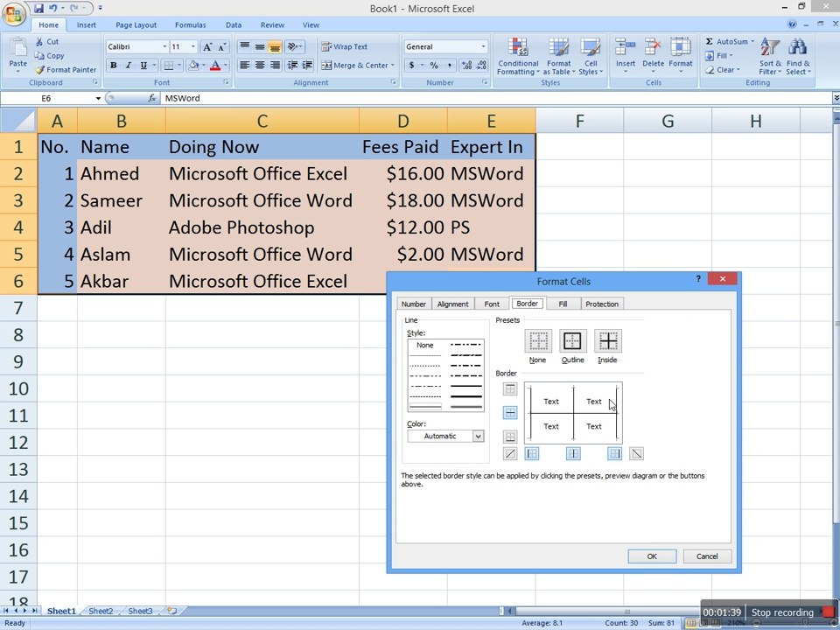The width and height of the screenshot is (840, 630).
Task: Increase cell indent
Action: 307,66
